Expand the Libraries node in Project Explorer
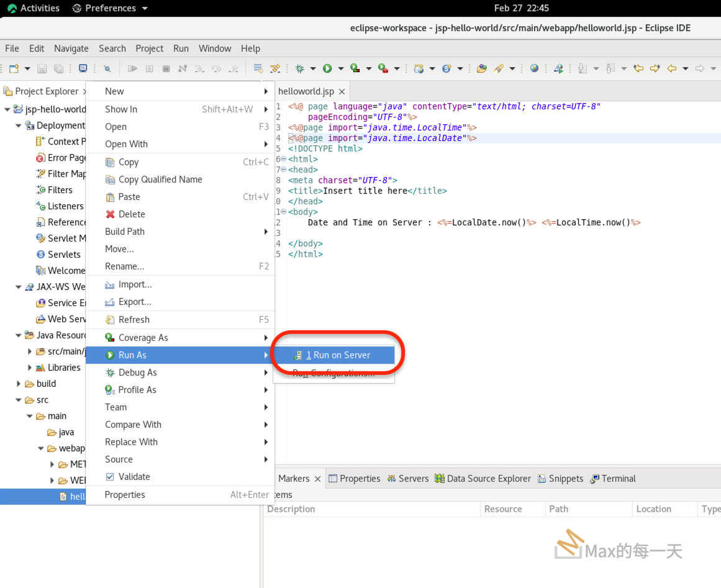 click(29, 368)
